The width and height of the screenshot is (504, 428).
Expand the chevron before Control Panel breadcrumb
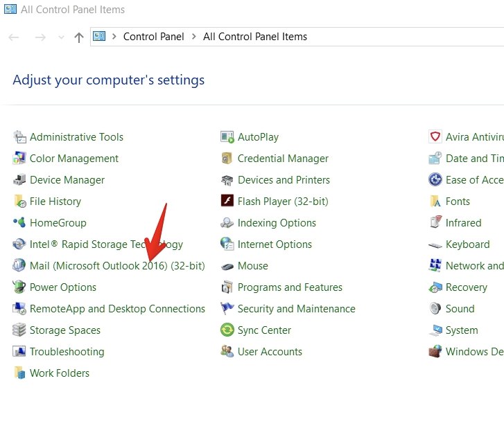114,36
